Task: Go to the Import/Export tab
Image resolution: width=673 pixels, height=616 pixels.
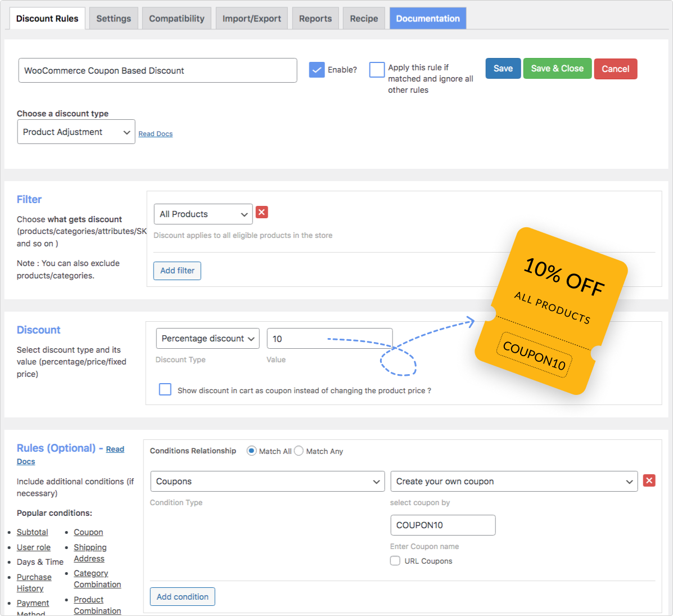Action: click(x=251, y=19)
